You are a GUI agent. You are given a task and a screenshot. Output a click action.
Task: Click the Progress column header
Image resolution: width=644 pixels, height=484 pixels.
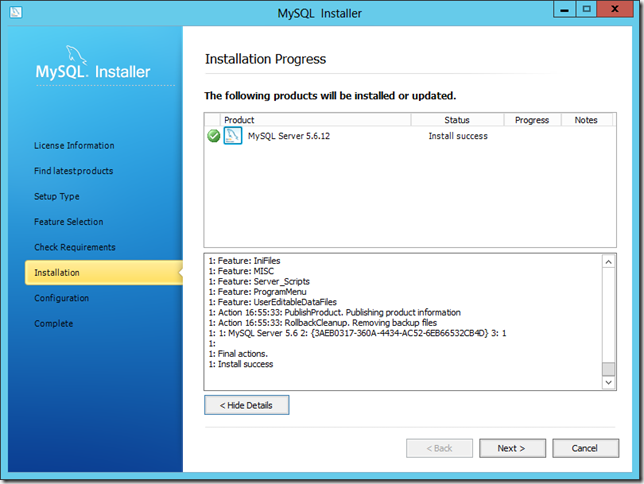532,120
